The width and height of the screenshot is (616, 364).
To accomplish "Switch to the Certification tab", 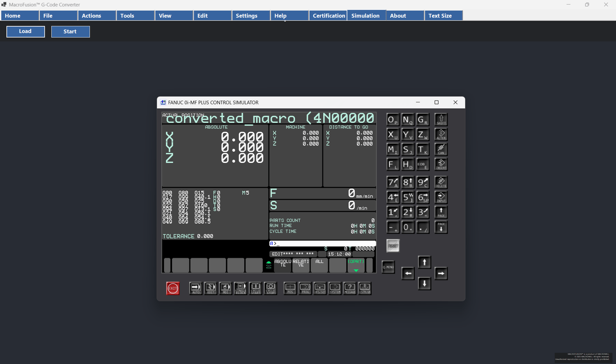I will point(328,16).
